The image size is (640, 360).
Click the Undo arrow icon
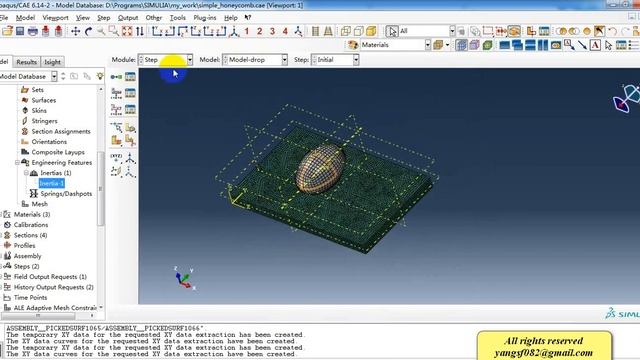(x=612, y=31)
